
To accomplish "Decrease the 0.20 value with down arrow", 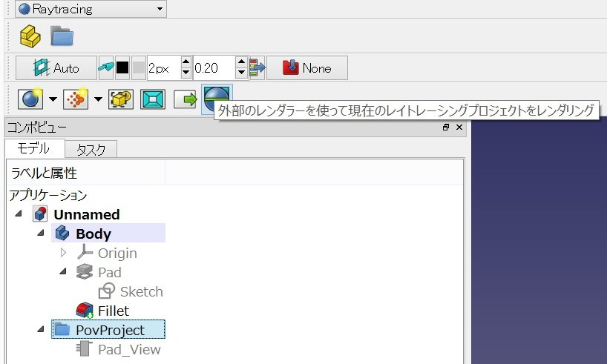I will pos(242,73).
